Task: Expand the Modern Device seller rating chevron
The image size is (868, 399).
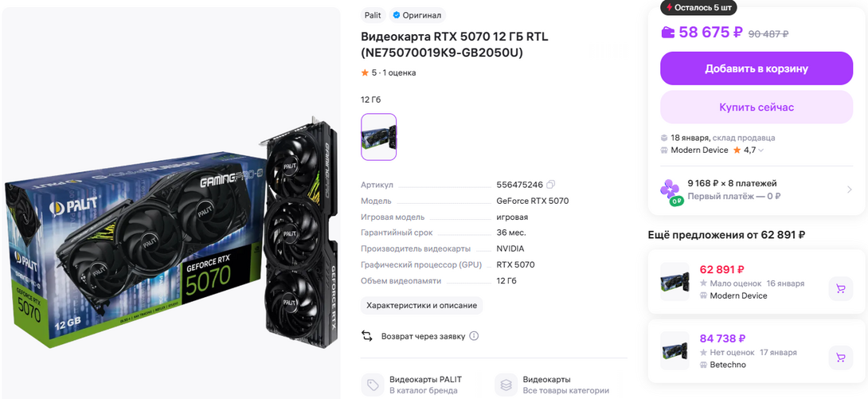Action: 761,150
